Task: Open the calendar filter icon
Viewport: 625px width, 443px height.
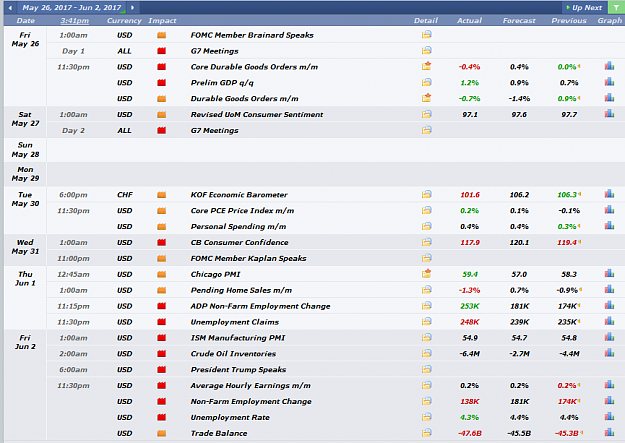Action: pyautogui.click(x=616, y=8)
